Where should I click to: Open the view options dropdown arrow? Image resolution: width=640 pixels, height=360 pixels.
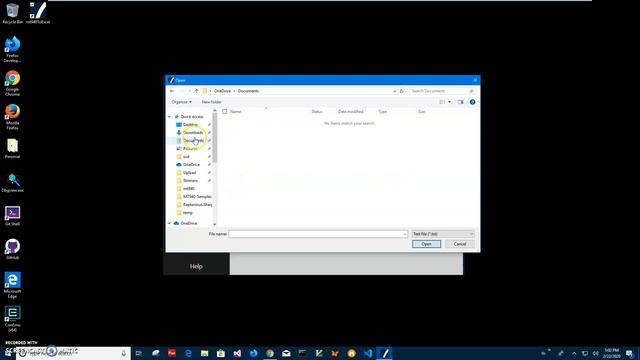(x=449, y=102)
